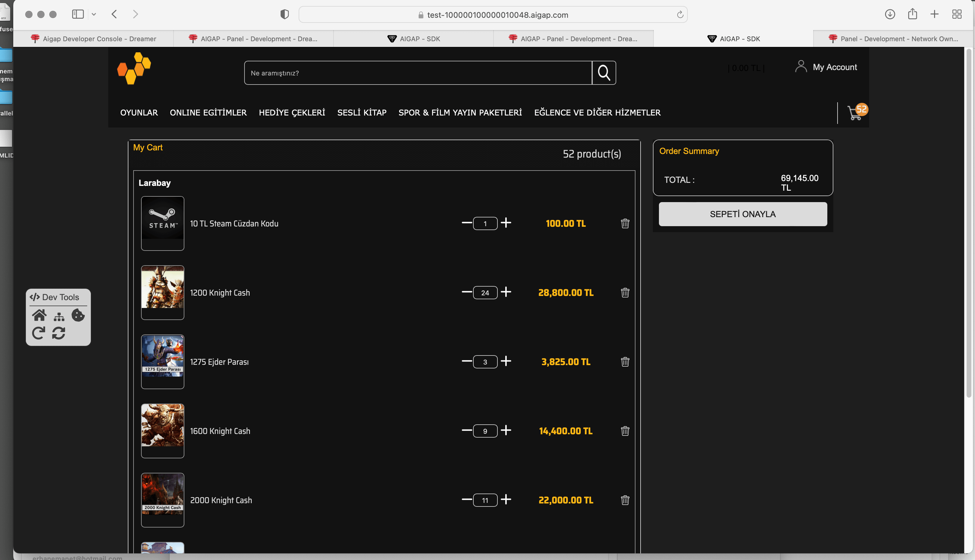
Task: Show Safari tab overview grid
Action: (957, 14)
